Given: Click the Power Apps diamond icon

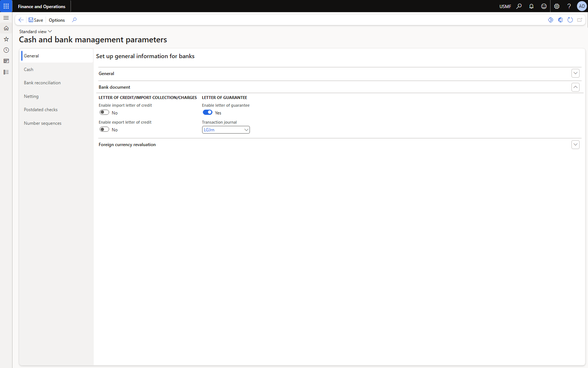Looking at the screenshot, I should click(x=551, y=20).
